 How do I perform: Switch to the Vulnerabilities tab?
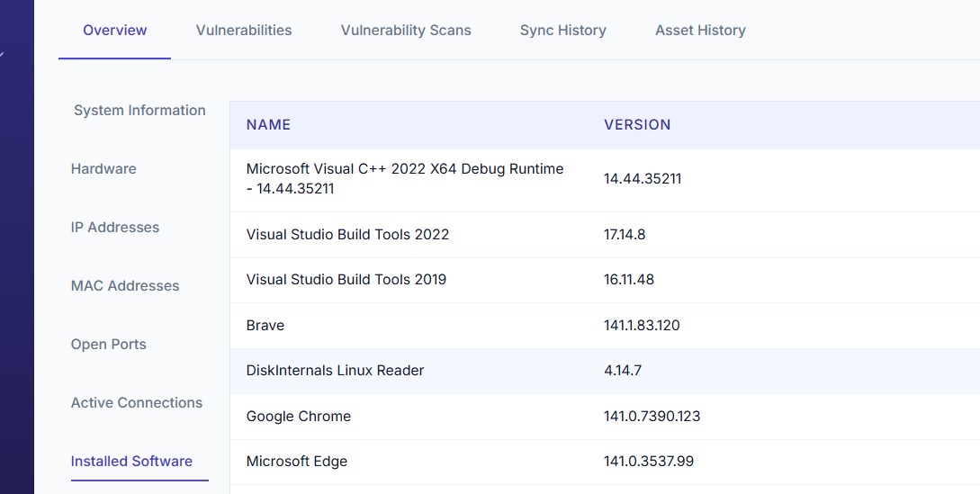(x=244, y=30)
